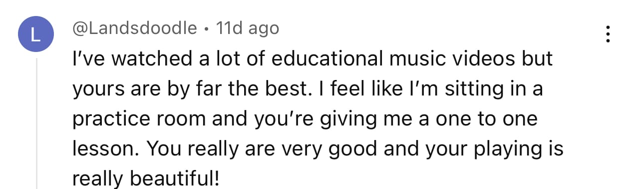Open the @Landsdoodle channel link
The image size is (644, 189).
coord(134,28)
